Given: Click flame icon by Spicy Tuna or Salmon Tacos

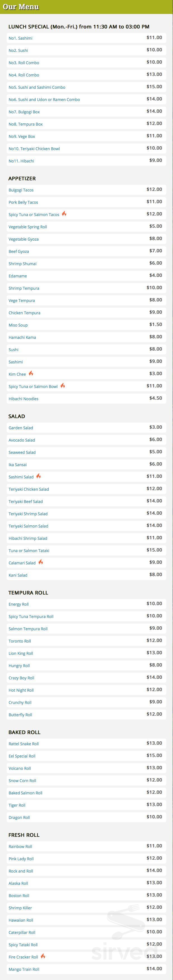Looking at the screenshot, I should [64, 214].
